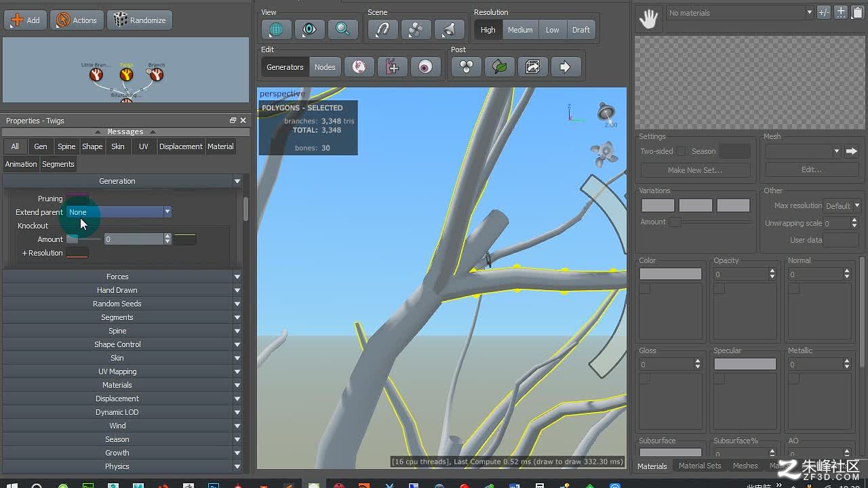Click the pink globe edit icon
The width and height of the screenshot is (868, 488).
359,67
